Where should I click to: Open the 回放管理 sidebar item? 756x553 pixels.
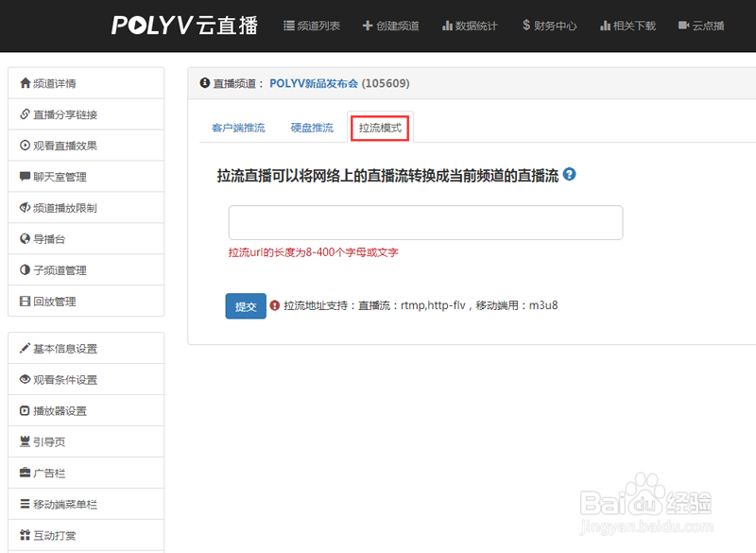click(x=86, y=301)
